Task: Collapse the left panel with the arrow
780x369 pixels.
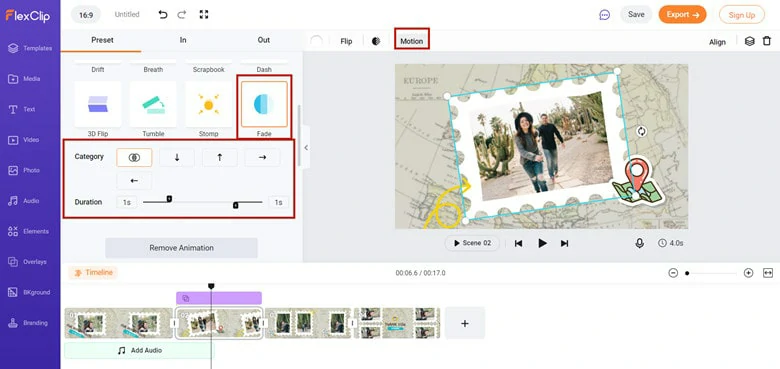Action: [306, 148]
